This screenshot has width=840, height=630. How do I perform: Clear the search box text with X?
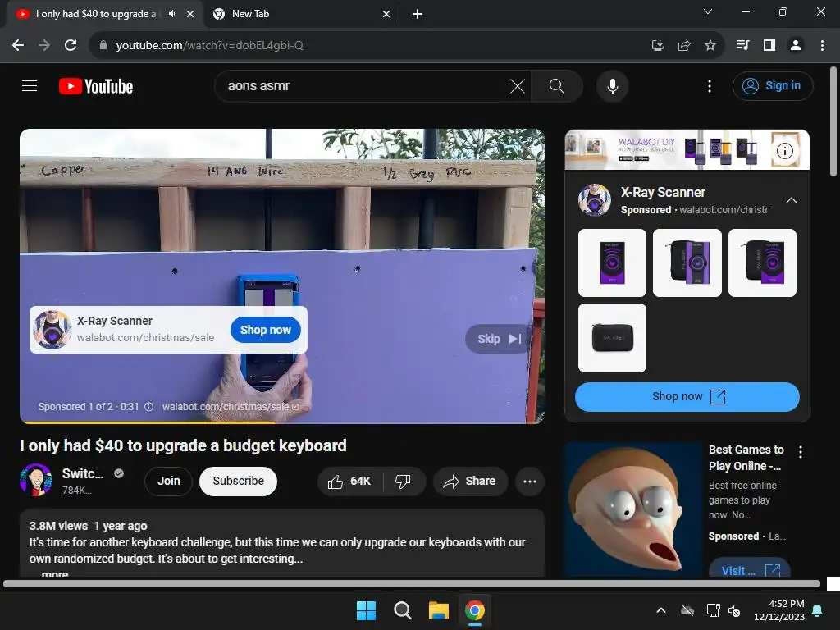pyautogui.click(x=518, y=85)
